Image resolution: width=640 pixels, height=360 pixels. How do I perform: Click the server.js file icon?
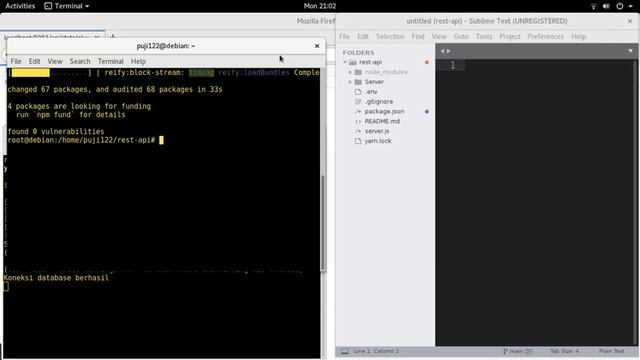click(358, 131)
